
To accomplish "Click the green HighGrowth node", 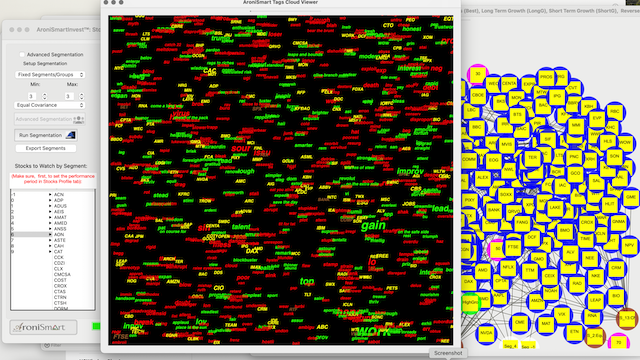I will point(470,303).
